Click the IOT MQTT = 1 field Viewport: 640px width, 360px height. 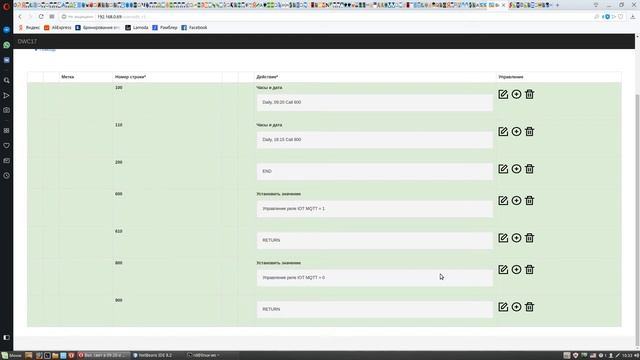pyautogui.click(x=375, y=209)
